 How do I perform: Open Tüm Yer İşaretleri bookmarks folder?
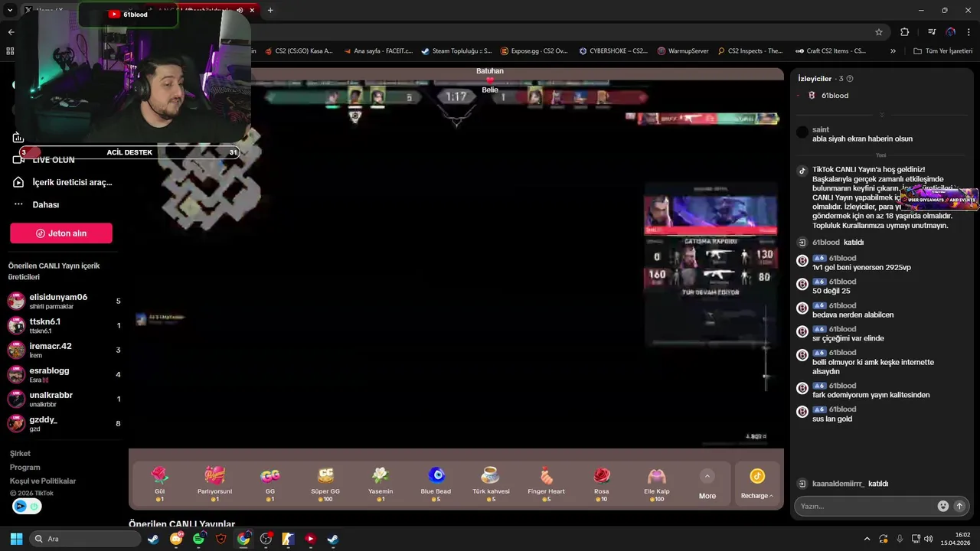click(x=942, y=51)
